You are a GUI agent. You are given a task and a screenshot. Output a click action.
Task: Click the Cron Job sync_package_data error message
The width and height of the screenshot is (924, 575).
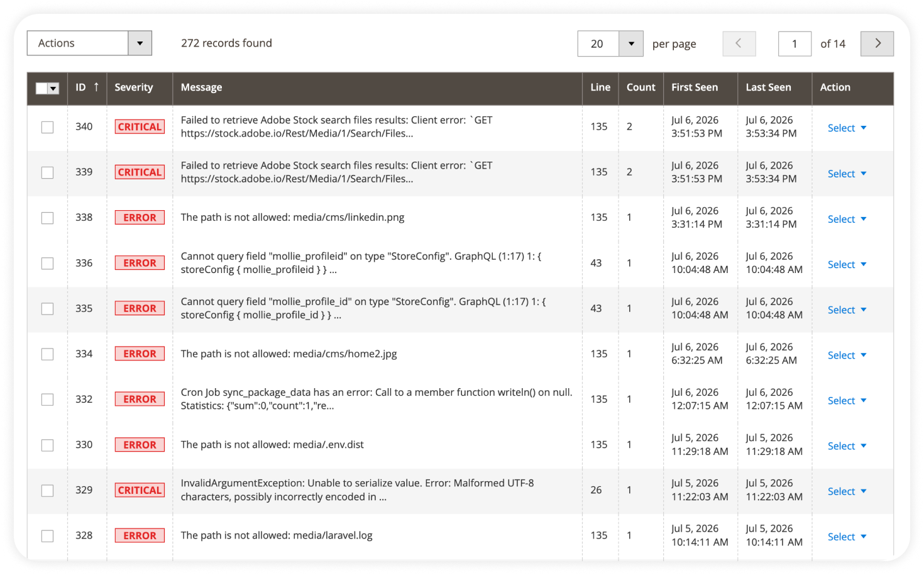pyautogui.click(x=377, y=399)
